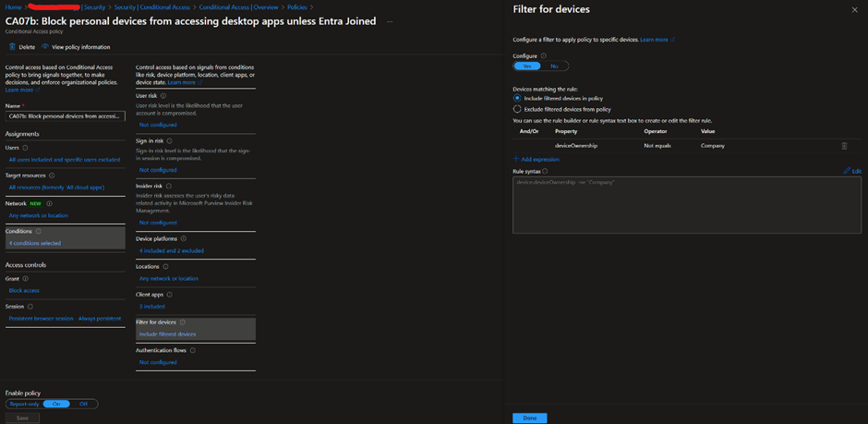This screenshot has width=868, height=424.
Task: Set Enable policy to On
Action: tap(56, 404)
